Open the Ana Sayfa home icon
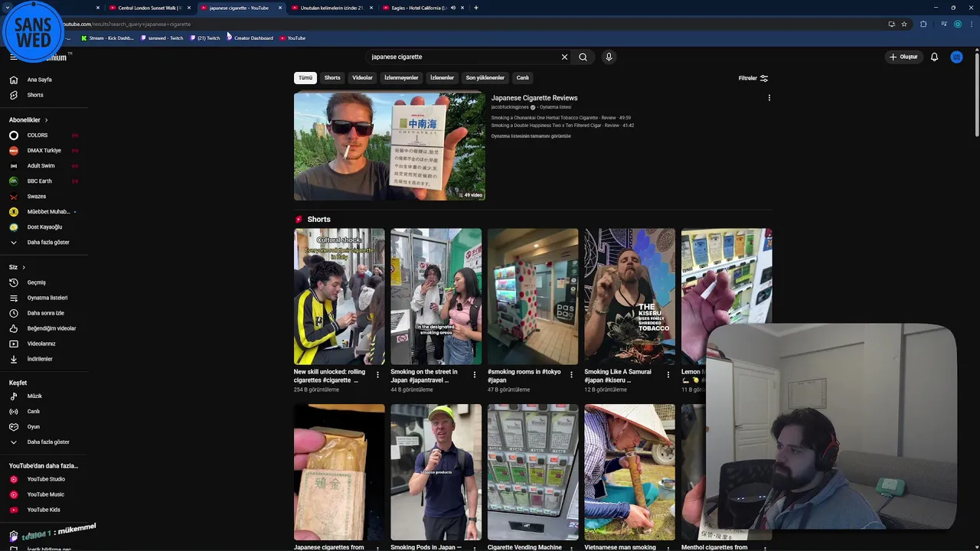980x551 pixels. coord(13,80)
